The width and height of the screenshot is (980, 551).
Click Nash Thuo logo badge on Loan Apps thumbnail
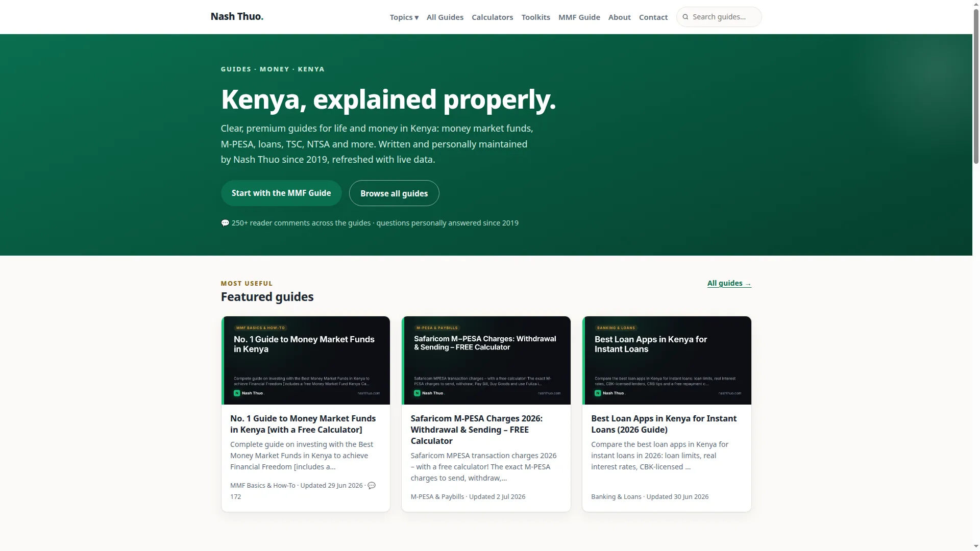(x=598, y=393)
